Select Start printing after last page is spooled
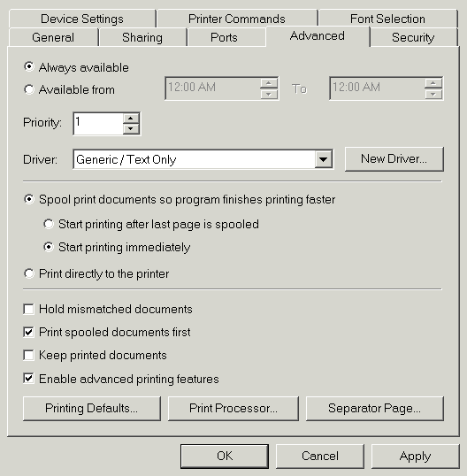 [49, 224]
